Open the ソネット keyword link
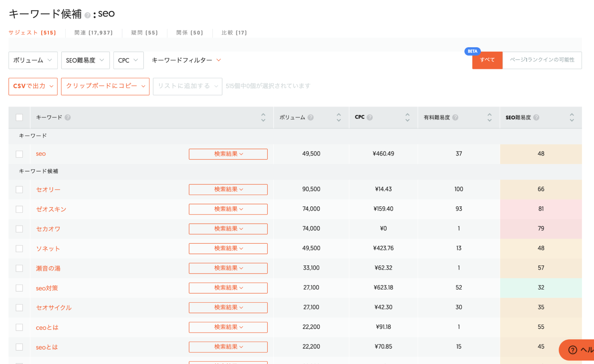 coord(48,249)
